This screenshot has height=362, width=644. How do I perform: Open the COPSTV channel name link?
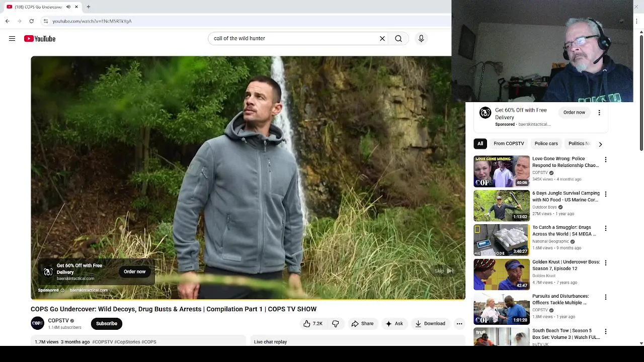[58, 321]
